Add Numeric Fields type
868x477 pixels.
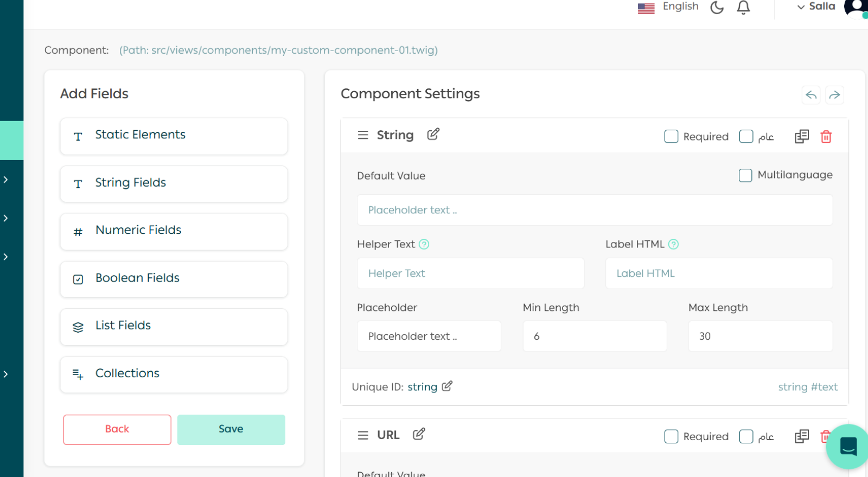tap(174, 232)
